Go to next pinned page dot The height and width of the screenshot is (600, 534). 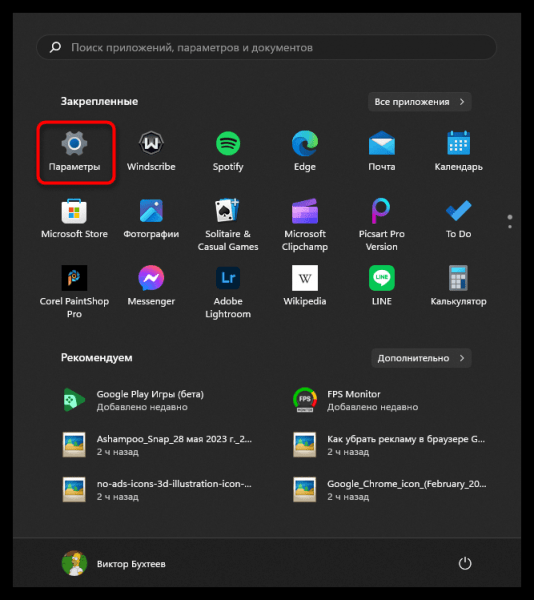tap(510, 227)
